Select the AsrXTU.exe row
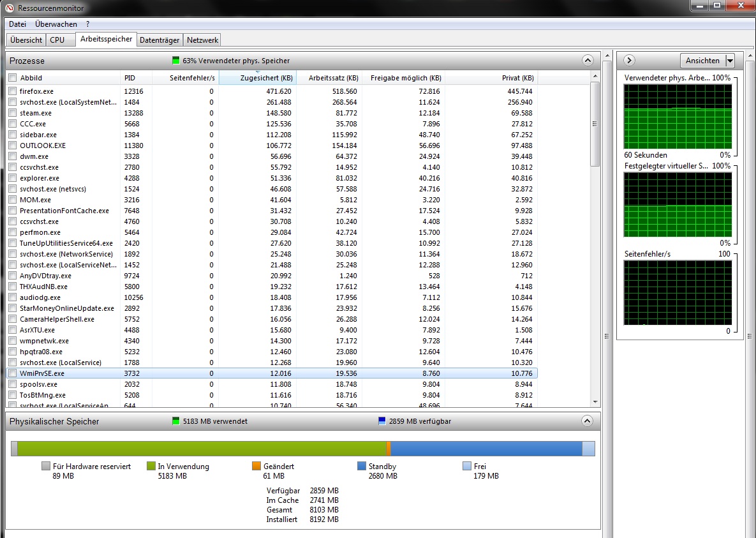756x538 pixels. coord(272,330)
